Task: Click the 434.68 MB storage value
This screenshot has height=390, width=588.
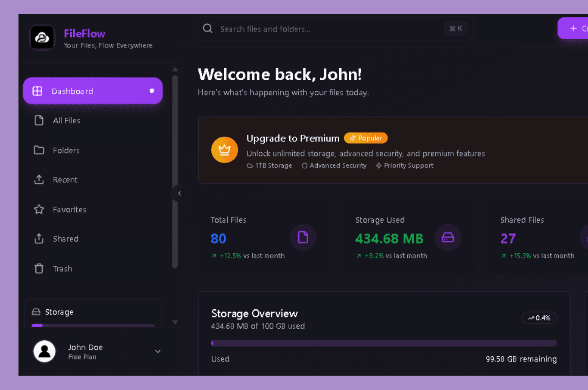Action: click(x=389, y=239)
